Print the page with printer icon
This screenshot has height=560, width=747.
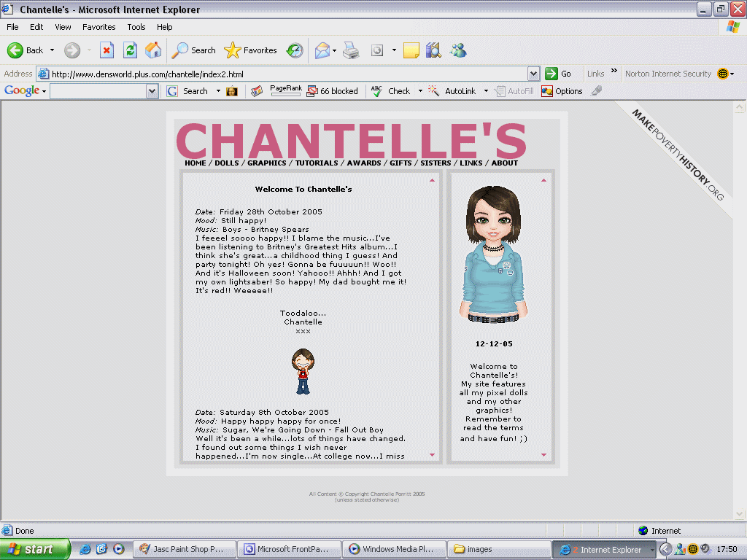point(351,50)
